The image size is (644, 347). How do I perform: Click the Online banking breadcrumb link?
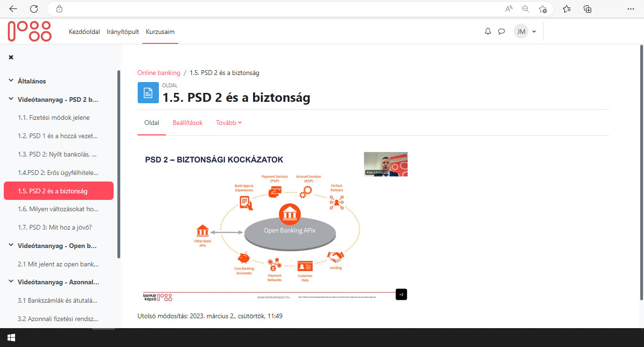click(158, 73)
